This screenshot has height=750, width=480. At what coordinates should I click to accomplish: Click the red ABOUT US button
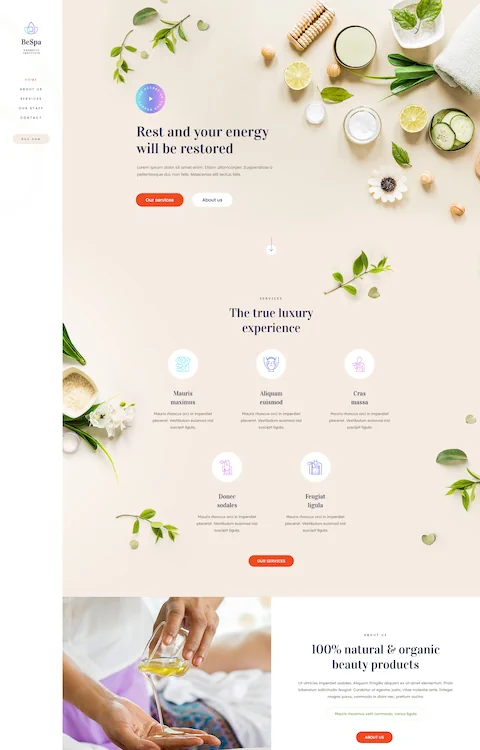[x=374, y=737]
